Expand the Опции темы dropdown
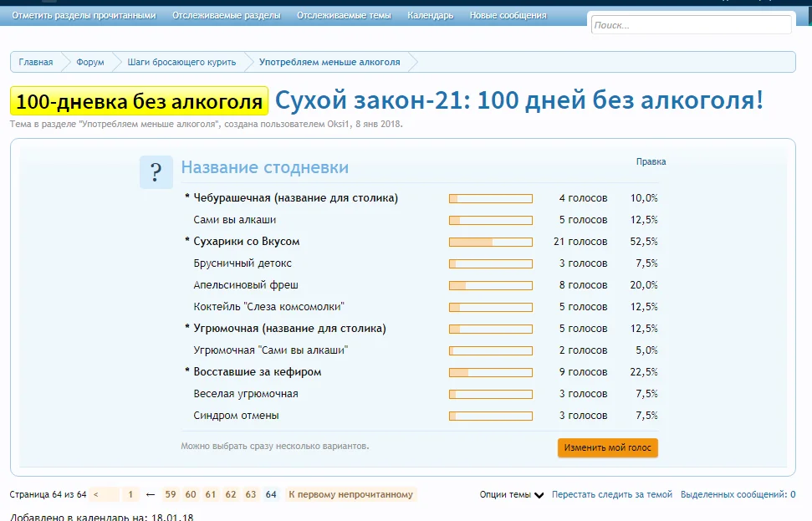This screenshot has width=812, height=521. (512, 494)
